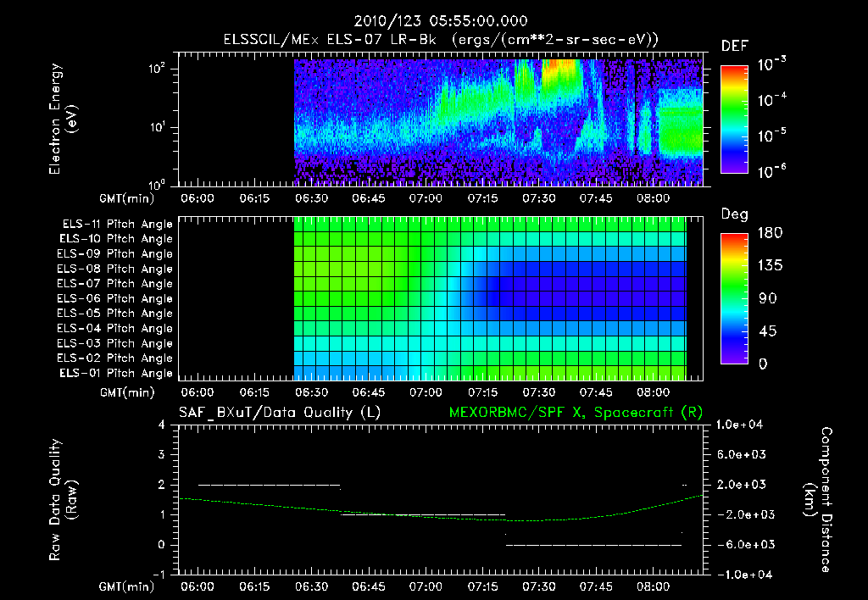Screen dimensions: 868x600
Task: Click the -1 tick on Raw Data Quality axis
Action: point(159,575)
